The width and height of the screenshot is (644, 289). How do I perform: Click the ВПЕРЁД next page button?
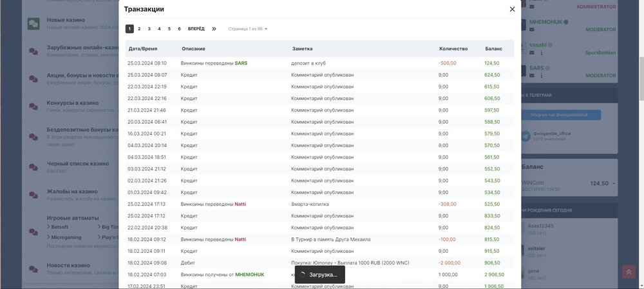(x=196, y=29)
